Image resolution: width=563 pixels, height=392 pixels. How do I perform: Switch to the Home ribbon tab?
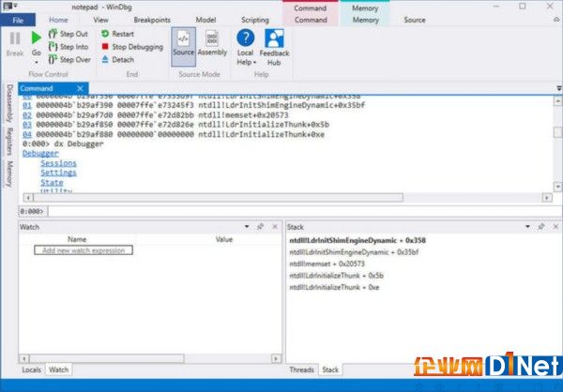pos(58,20)
